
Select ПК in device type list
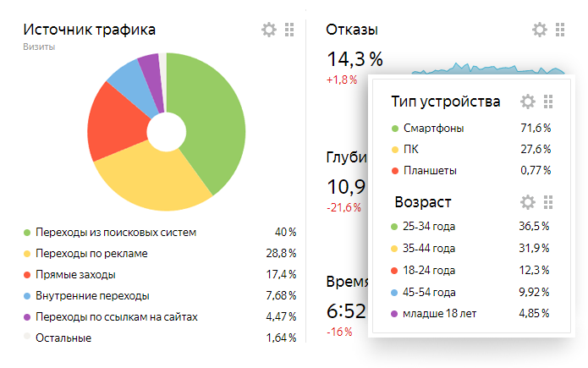tap(410, 150)
